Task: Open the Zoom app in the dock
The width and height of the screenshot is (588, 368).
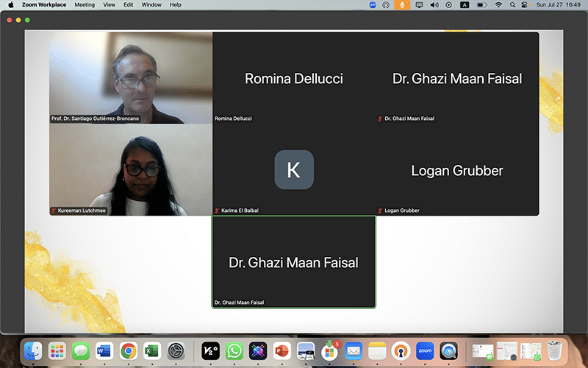Action: pos(425,350)
